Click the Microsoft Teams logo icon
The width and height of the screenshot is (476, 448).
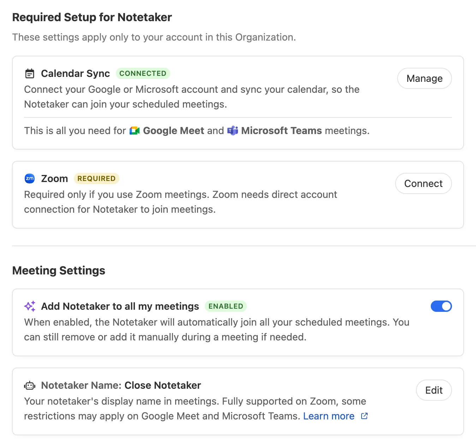pos(233,131)
